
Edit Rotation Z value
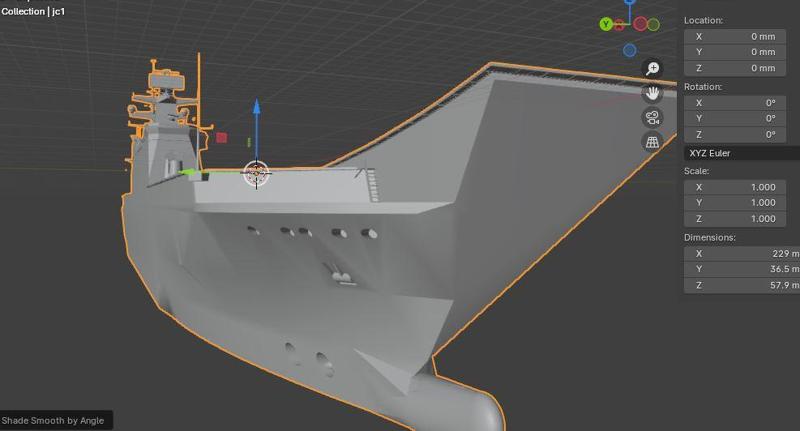point(734,135)
